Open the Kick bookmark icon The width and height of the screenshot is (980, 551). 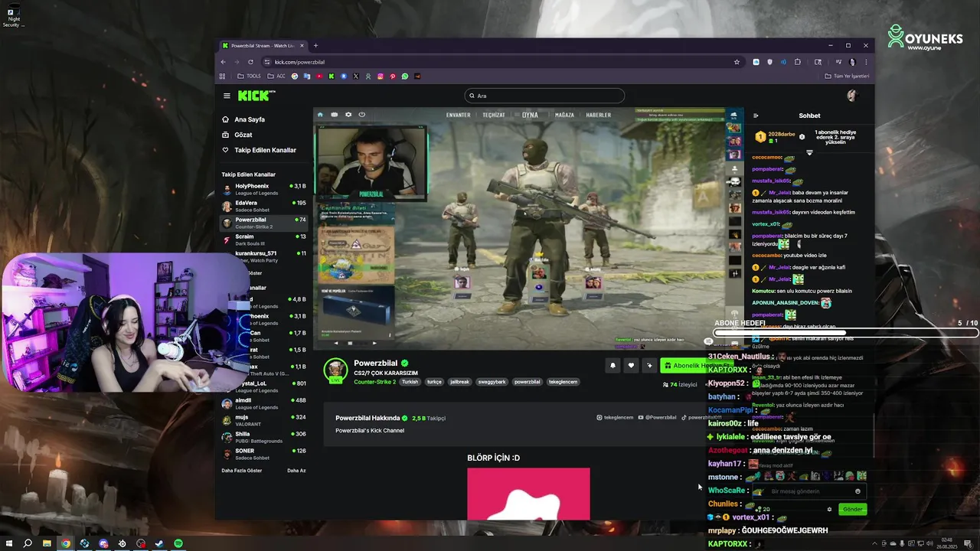coord(332,77)
